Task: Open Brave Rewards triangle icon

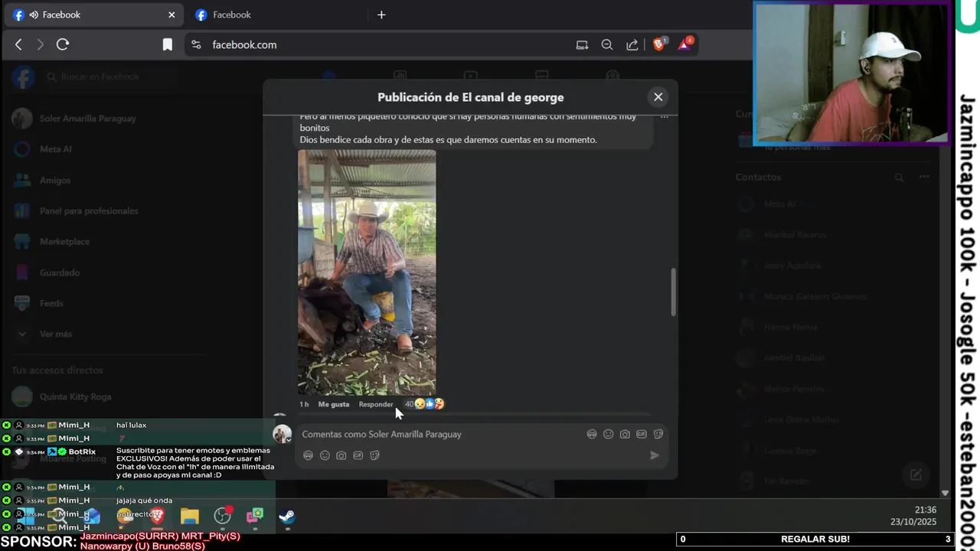Action: [x=684, y=44]
